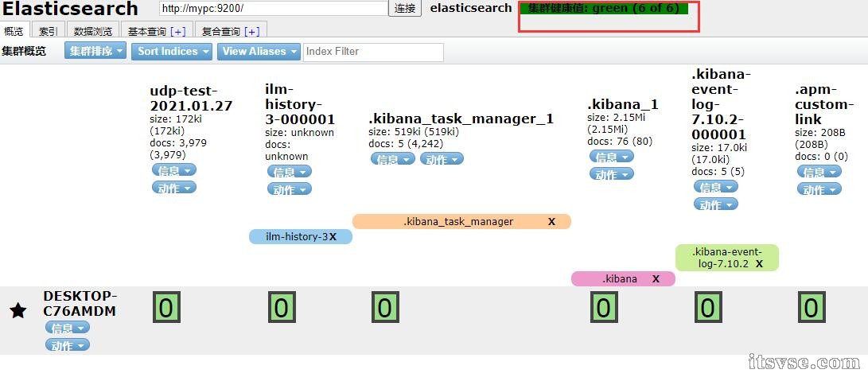The height and width of the screenshot is (385, 868).
Task: Remove the .kibana alias with its X
Action: click(656, 279)
